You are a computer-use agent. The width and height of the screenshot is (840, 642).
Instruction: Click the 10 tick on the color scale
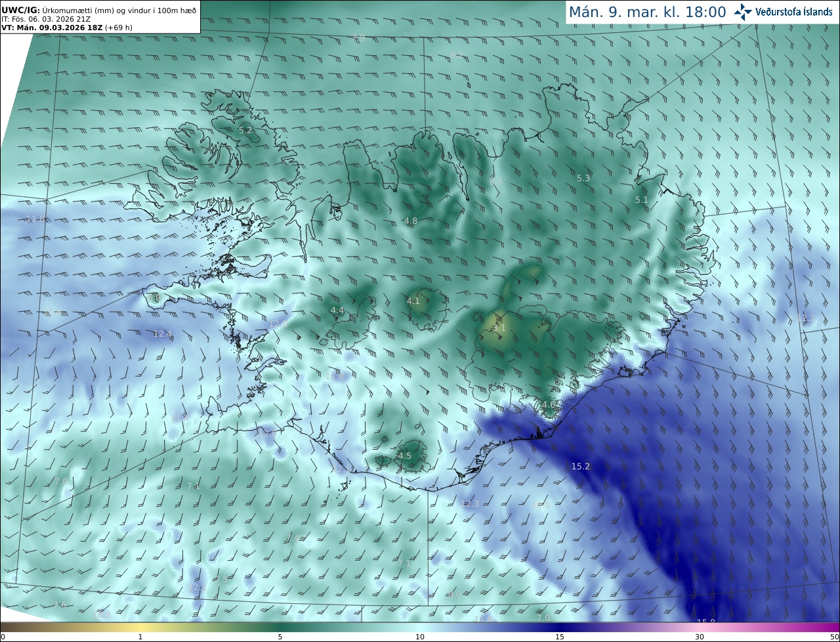click(420, 637)
